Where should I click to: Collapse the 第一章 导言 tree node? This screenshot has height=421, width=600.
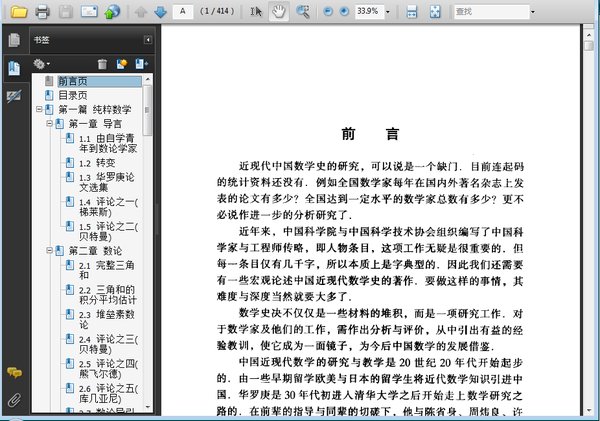(x=49, y=123)
